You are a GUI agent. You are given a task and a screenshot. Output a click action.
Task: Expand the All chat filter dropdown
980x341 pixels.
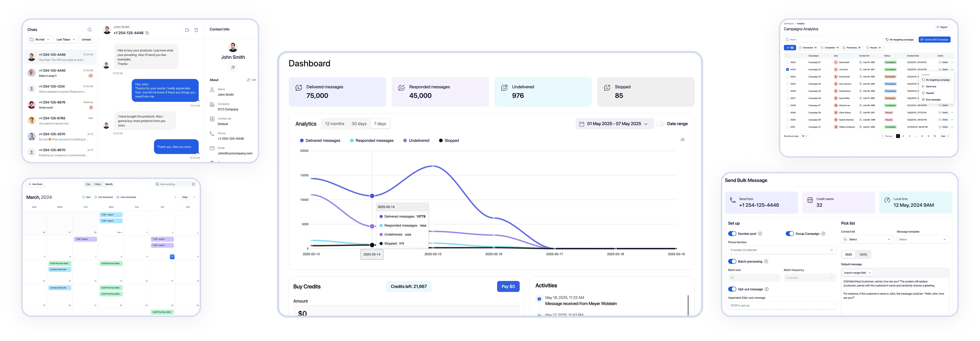point(40,40)
